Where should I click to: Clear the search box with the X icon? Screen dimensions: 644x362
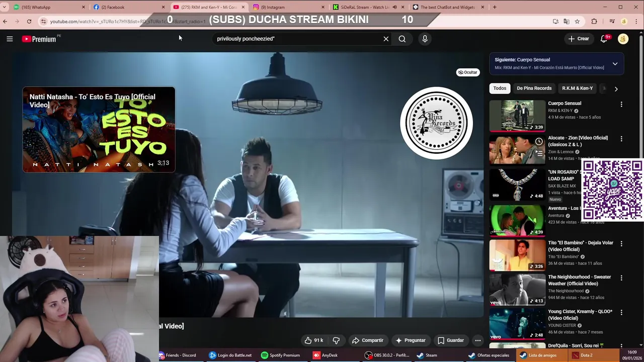[386, 39]
